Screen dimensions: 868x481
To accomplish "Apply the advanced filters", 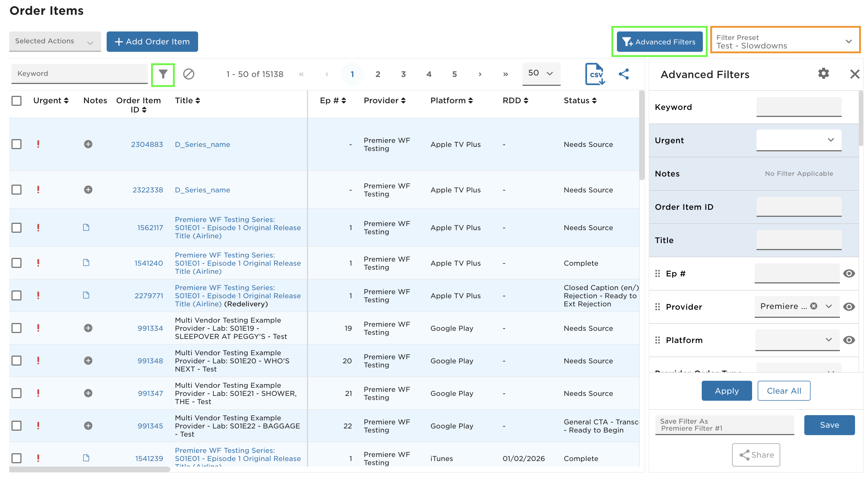I will 727,391.
